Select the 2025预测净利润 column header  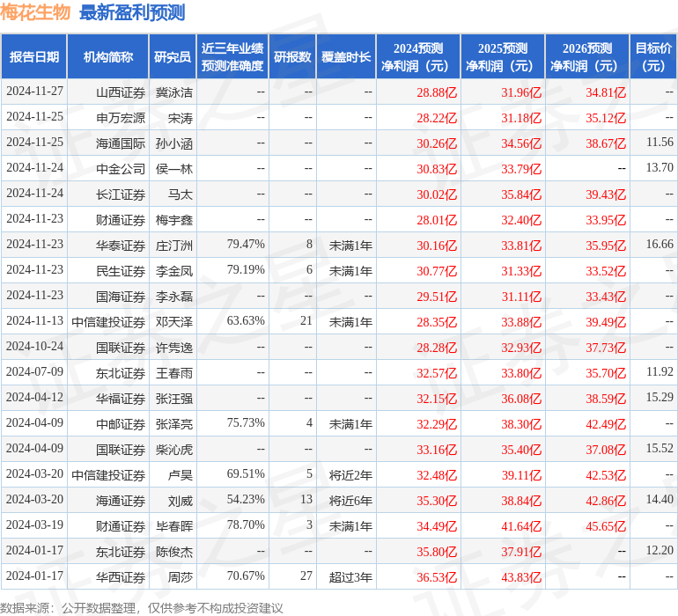[503, 56]
